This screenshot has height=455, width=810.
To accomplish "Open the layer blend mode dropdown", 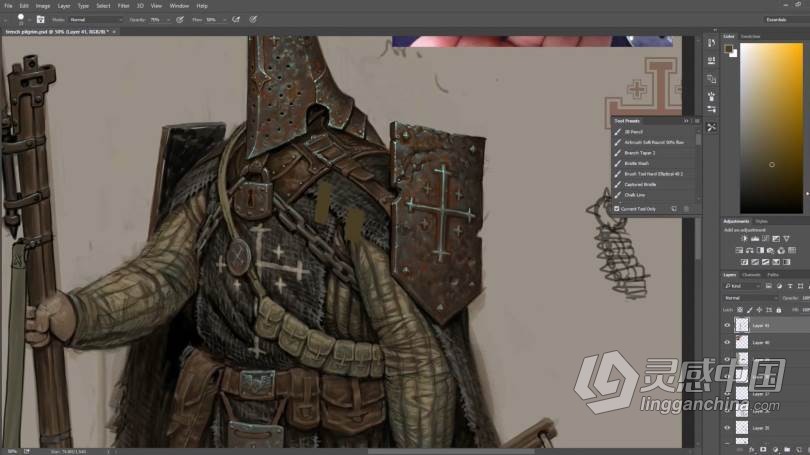I will (x=750, y=298).
